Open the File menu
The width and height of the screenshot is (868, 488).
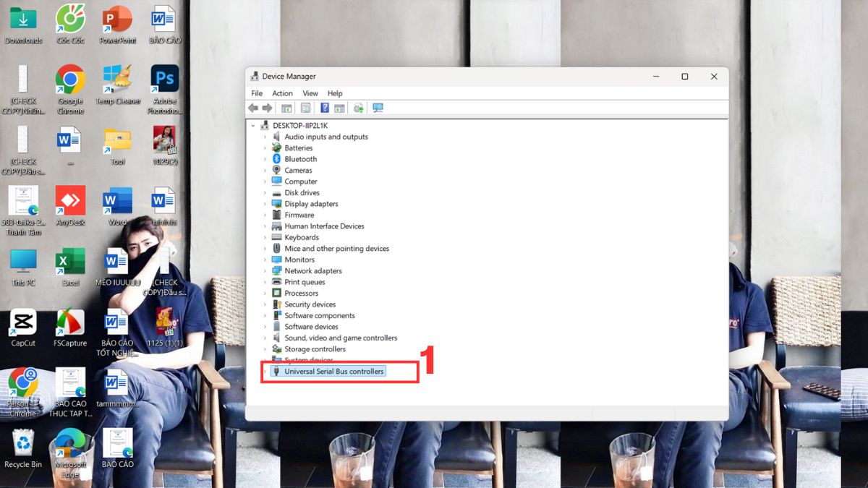(x=256, y=93)
